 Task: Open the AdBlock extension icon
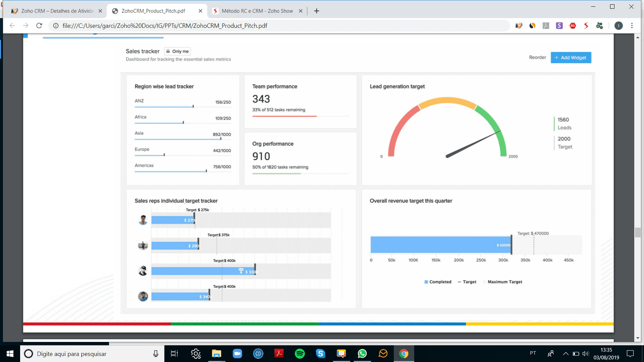[x=573, y=26]
